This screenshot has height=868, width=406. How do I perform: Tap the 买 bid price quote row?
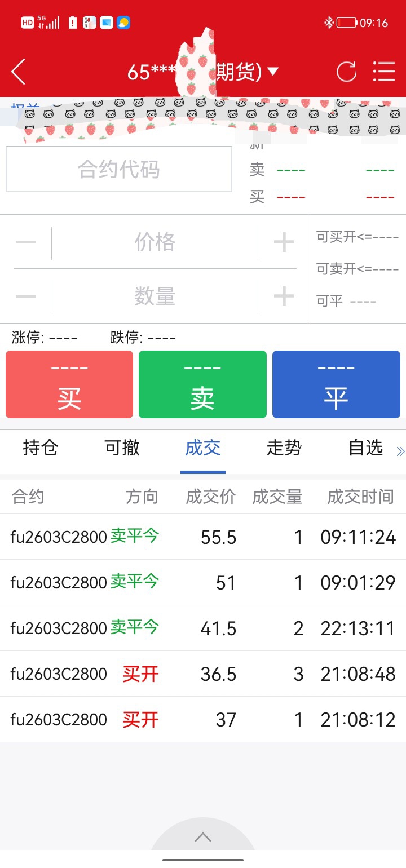322,197
